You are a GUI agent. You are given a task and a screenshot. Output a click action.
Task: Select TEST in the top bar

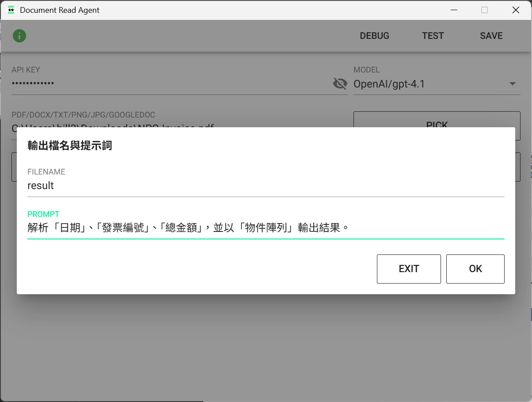click(x=433, y=36)
